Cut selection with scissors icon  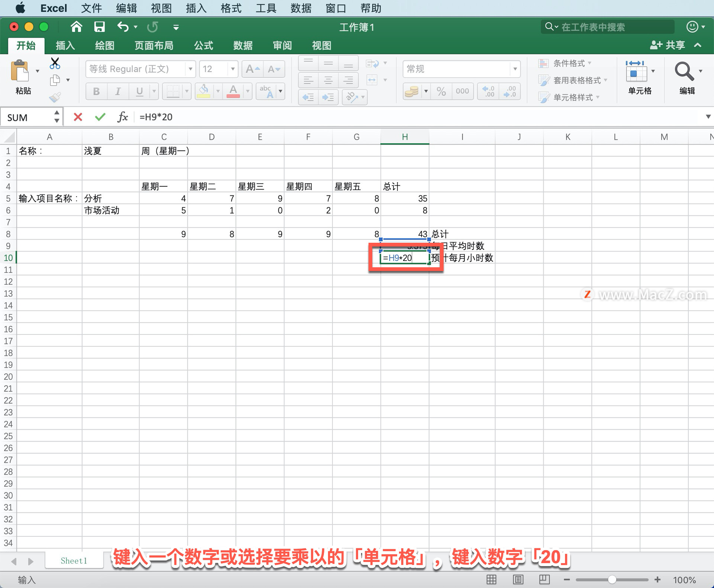[x=55, y=63]
